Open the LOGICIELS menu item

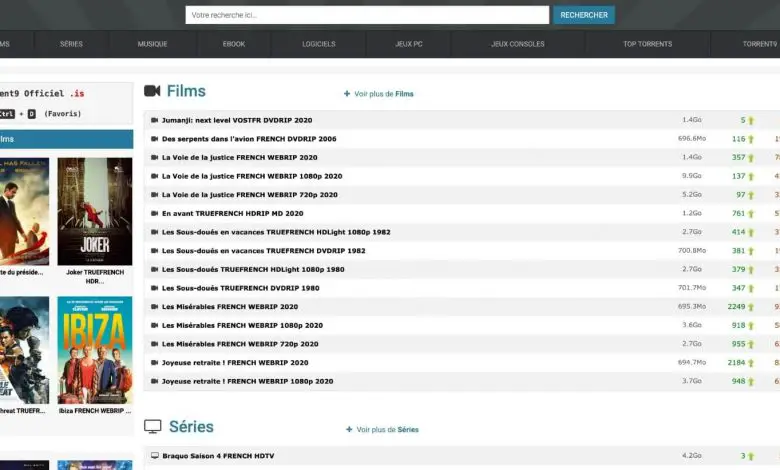(x=319, y=44)
